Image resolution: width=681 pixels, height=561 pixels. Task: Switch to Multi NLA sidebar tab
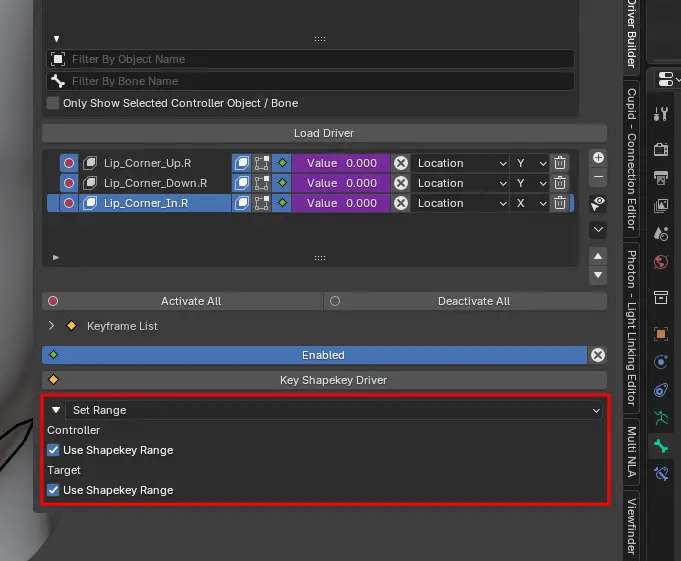(x=631, y=456)
